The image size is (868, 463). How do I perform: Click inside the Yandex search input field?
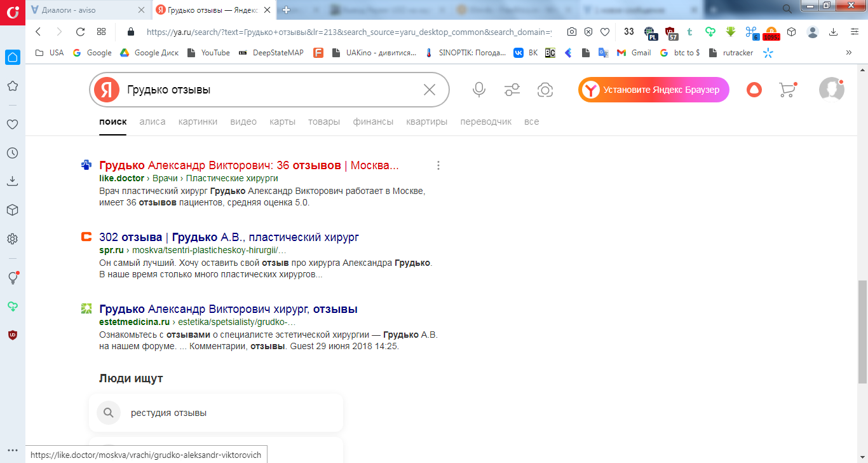click(x=270, y=90)
